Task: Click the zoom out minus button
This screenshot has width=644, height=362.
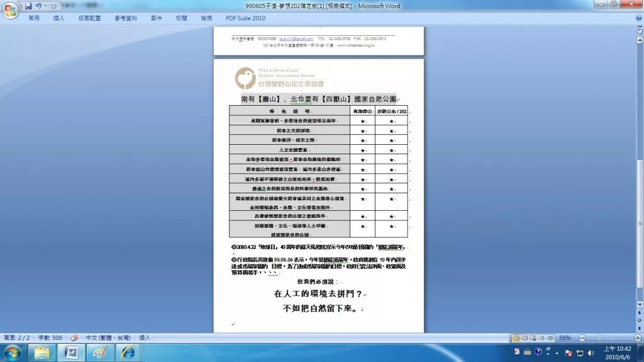Action: pyautogui.click(x=582, y=337)
